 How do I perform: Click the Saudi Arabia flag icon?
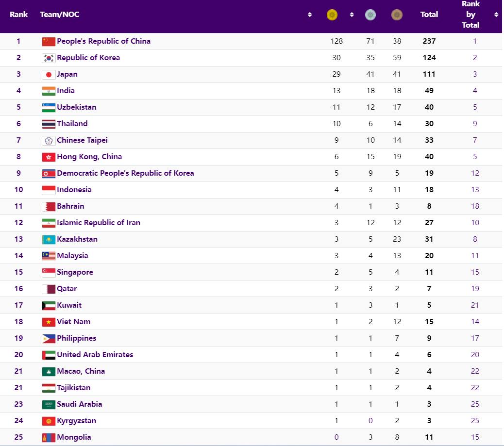[x=49, y=404]
